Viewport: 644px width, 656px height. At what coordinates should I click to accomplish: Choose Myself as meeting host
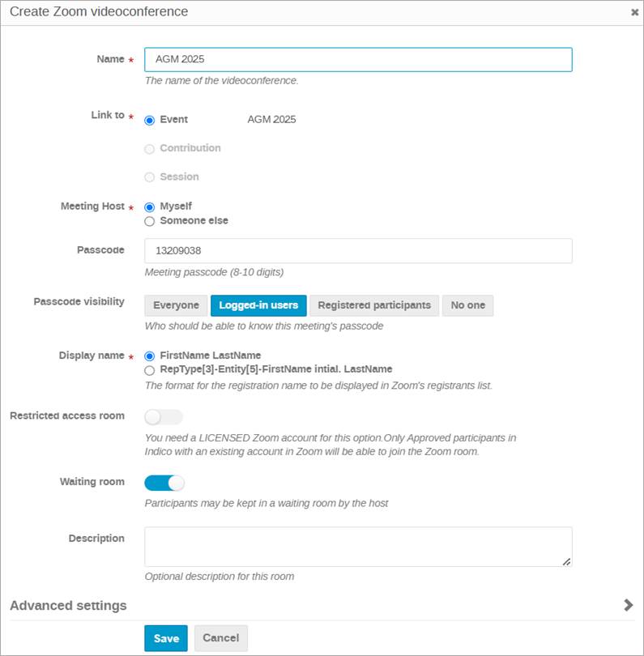click(x=149, y=207)
